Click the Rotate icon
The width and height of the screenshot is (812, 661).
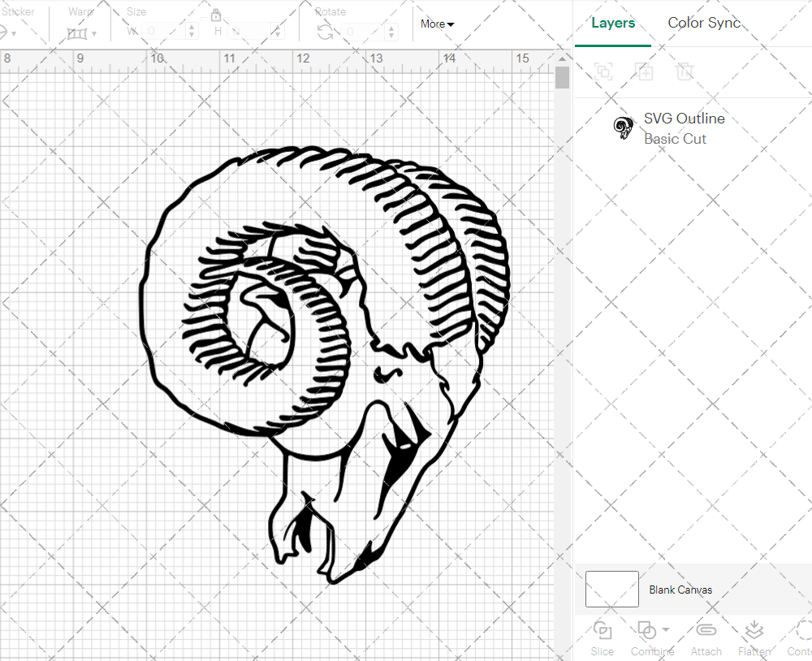tap(326, 32)
